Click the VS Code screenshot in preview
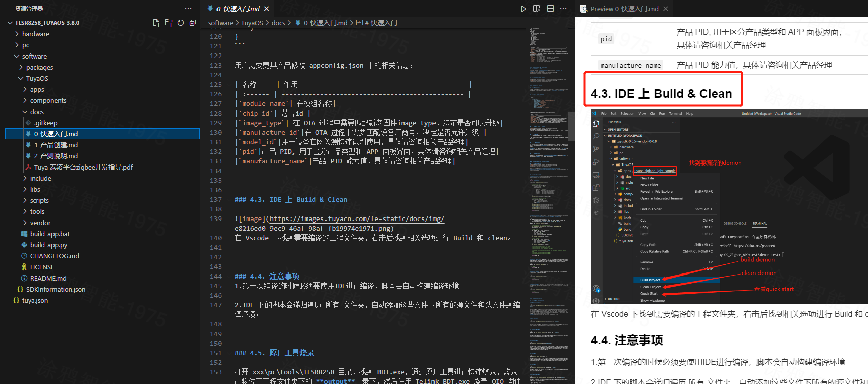This screenshot has height=384, width=868. tap(729, 207)
